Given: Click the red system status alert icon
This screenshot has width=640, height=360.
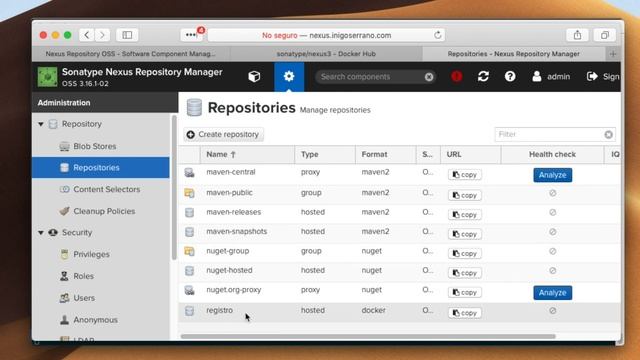Looking at the screenshot, I should pos(457,76).
